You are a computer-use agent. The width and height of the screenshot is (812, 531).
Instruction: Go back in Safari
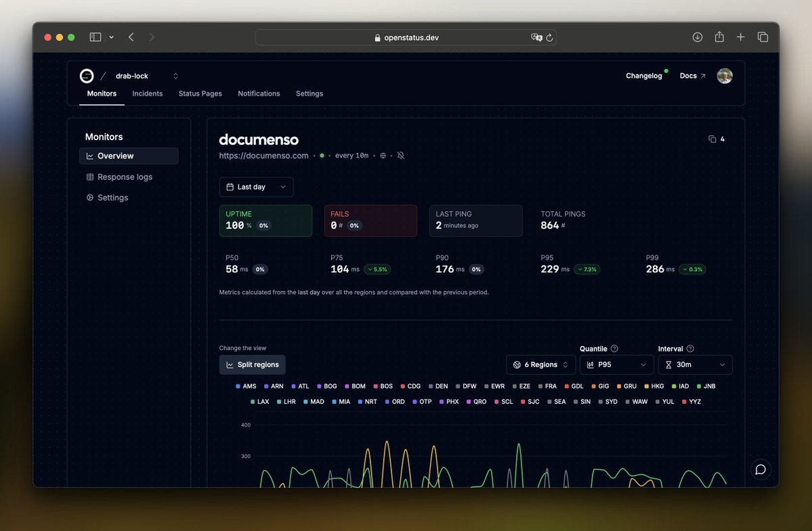[131, 37]
